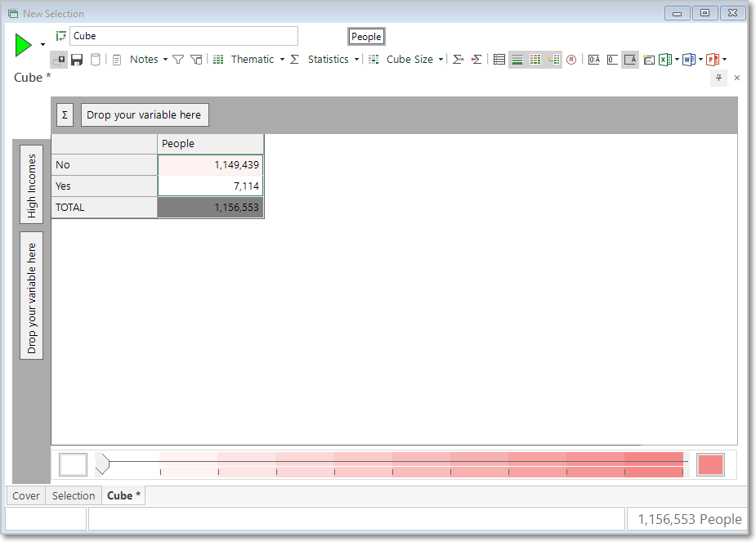Expand the PowerPoint export dropdown arrow
This screenshot has width=756, height=542.
pyautogui.click(x=724, y=60)
